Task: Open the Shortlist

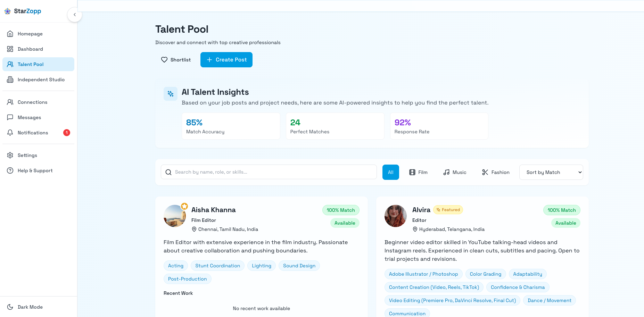Action: point(176,60)
